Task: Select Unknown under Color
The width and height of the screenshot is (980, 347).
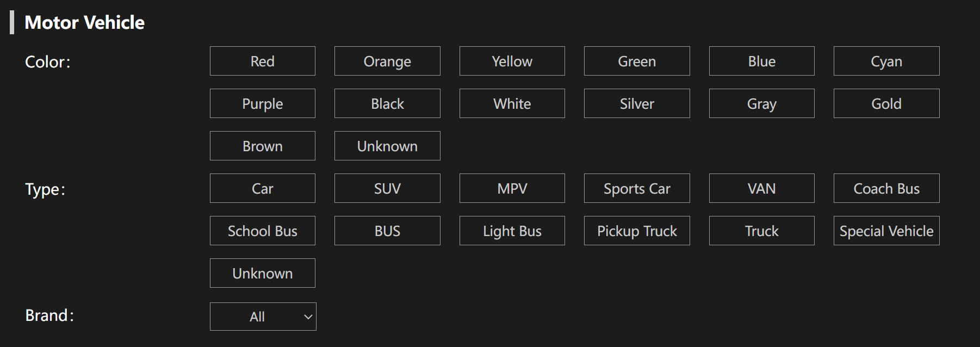Action: [387, 146]
